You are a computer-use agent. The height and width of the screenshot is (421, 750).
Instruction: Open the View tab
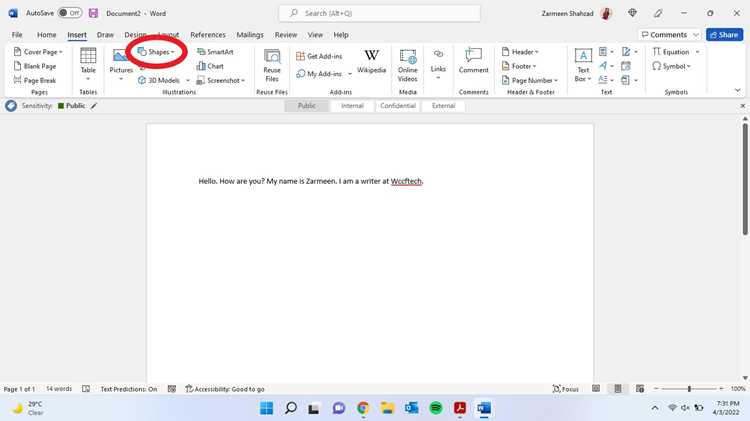[x=315, y=35]
